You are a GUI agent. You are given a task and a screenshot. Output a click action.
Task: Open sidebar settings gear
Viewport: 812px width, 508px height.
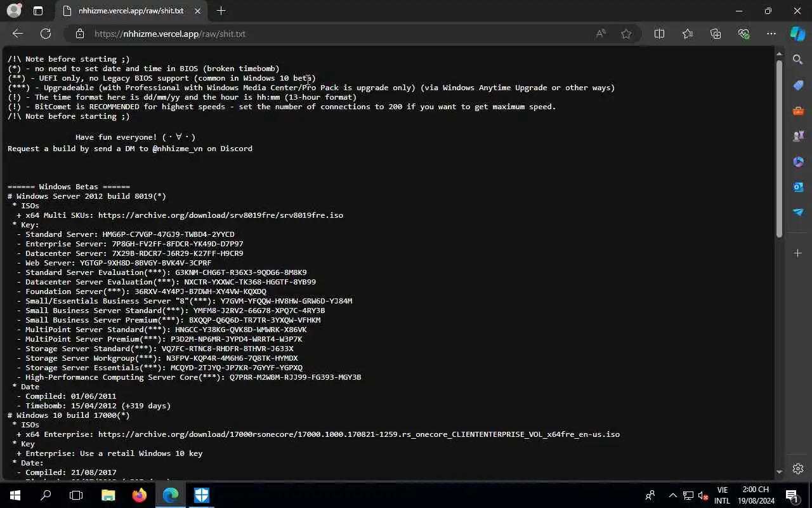(798, 469)
